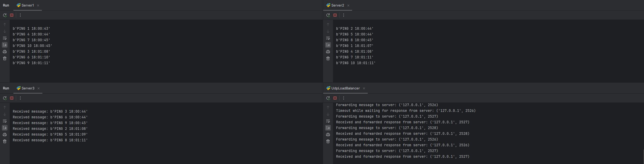The height and width of the screenshot is (164, 644).
Task: Click the down arrow in Server2 console gutter
Action: coord(328,31)
